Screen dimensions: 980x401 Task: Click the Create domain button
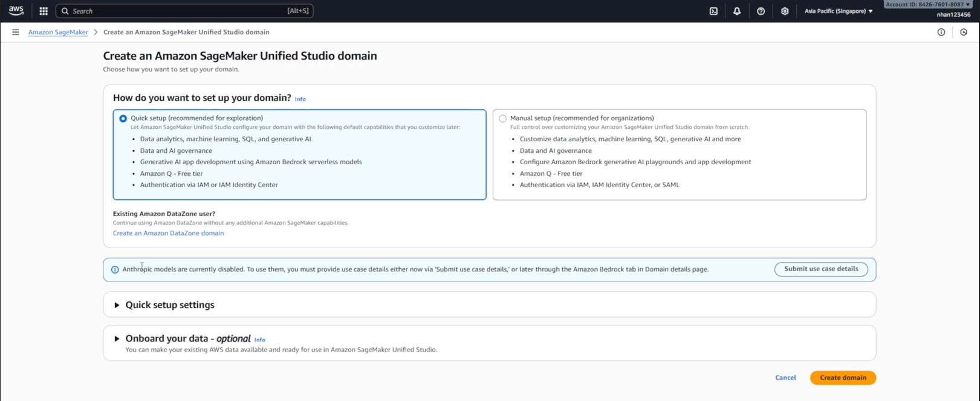843,377
